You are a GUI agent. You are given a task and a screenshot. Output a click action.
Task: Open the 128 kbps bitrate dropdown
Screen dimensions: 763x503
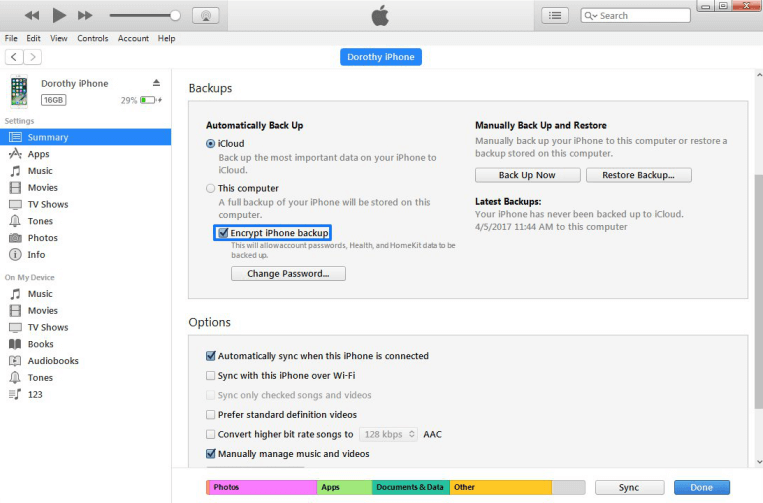click(x=388, y=434)
